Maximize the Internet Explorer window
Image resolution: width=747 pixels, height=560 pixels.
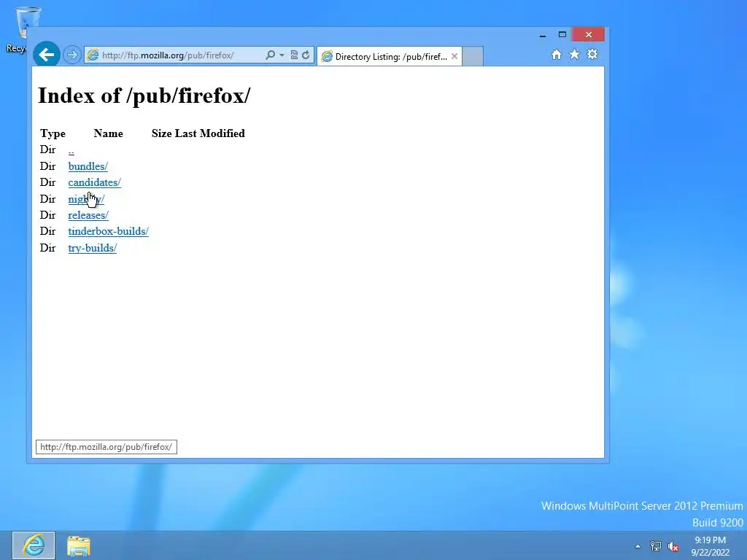coord(562,35)
